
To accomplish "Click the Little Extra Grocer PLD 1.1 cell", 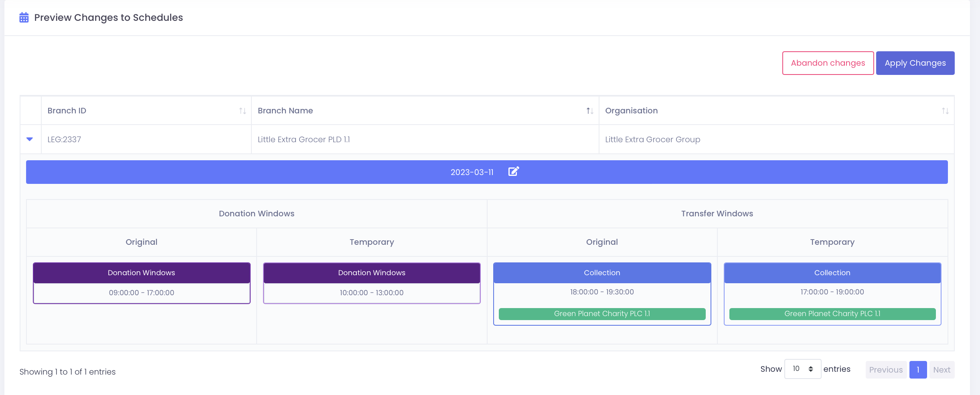I will [x=304, y=139].
